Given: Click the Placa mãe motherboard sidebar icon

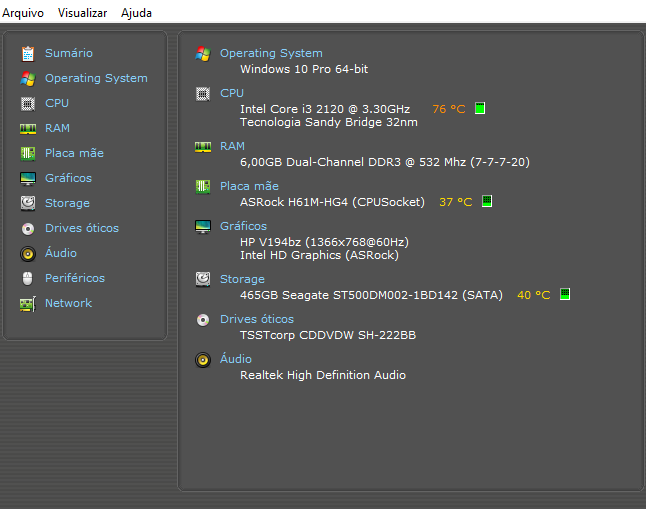Looking at the screenshot, I should click(28, 154).
